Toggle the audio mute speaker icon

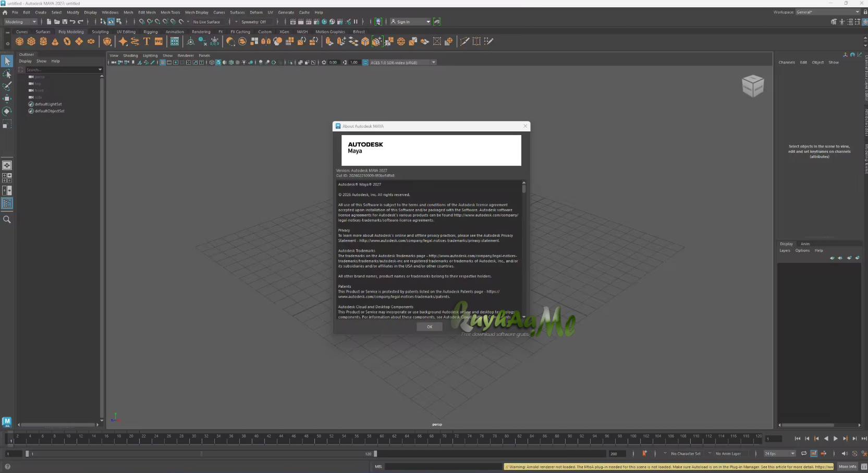tap(845, 454)
